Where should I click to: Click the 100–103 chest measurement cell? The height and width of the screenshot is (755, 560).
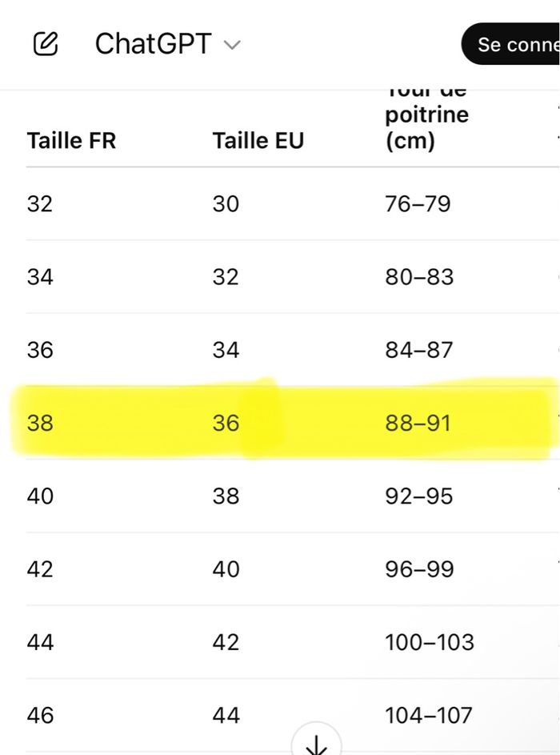[429, 642]
